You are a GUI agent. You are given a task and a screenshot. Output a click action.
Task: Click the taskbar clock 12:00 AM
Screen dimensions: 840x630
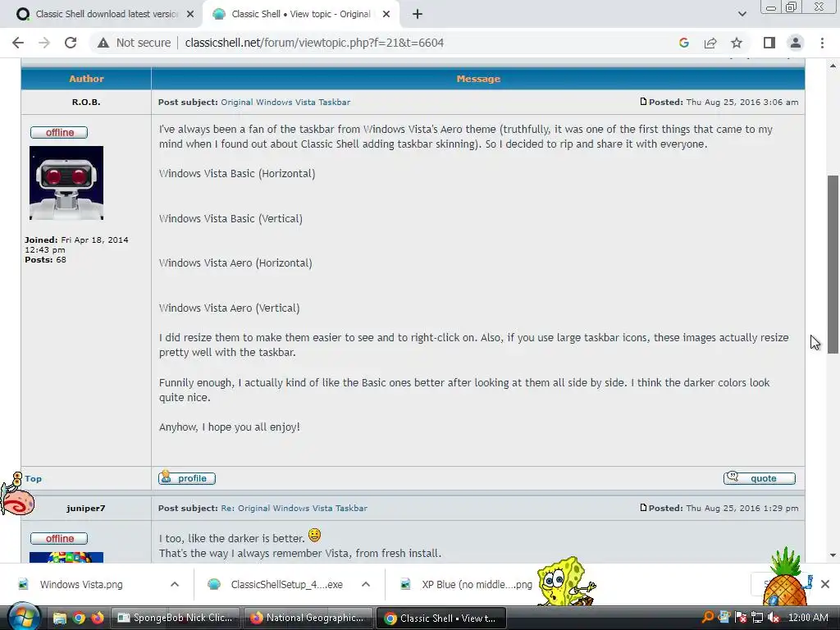807,618
